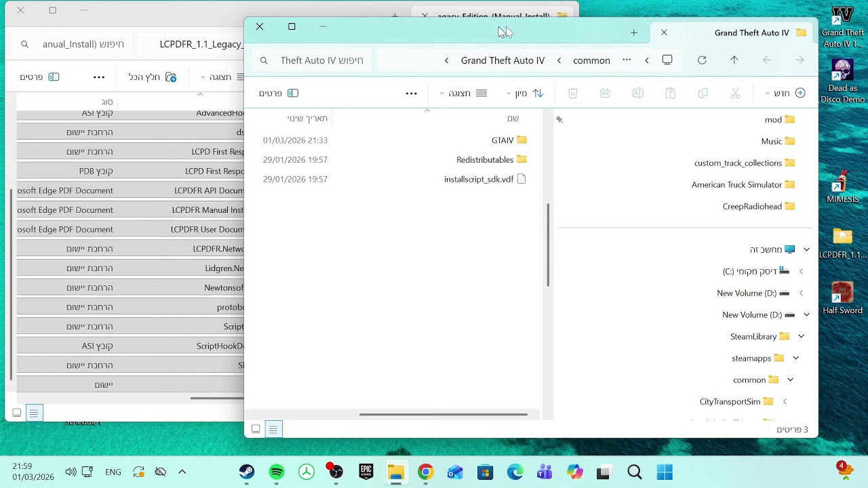
Task: Select the installscript_sdk.vdf file
Action: (x=486, y=180)
